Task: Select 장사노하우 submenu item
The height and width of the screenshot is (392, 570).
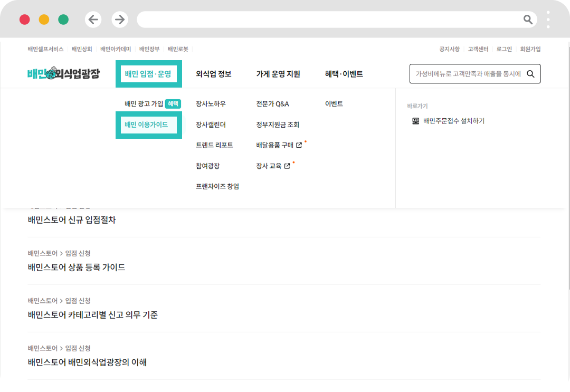Action: click(211, 104)
